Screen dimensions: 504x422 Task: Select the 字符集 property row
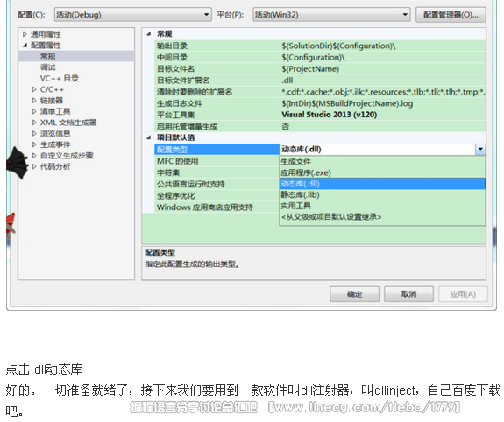coord(217,172)
